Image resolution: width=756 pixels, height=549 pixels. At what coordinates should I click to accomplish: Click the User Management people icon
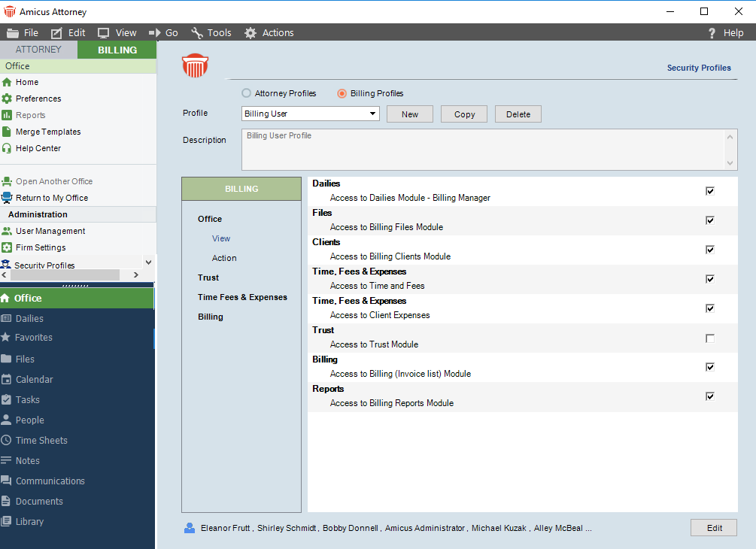coord(7,231)
